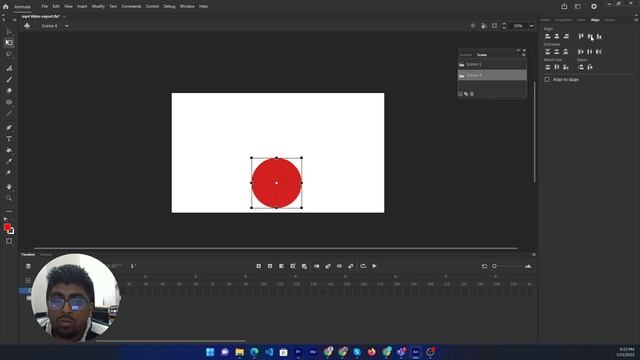640x360 pixels.
Task: Click Align bottom edge icon
Action: click(x=599, y=36)
